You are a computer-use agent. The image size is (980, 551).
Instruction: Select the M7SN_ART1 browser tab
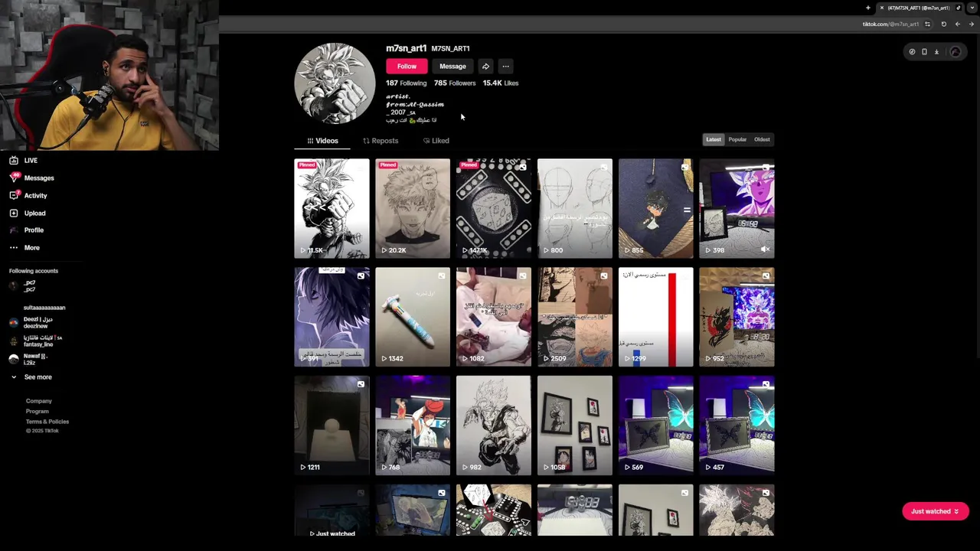tap(919, 8)
